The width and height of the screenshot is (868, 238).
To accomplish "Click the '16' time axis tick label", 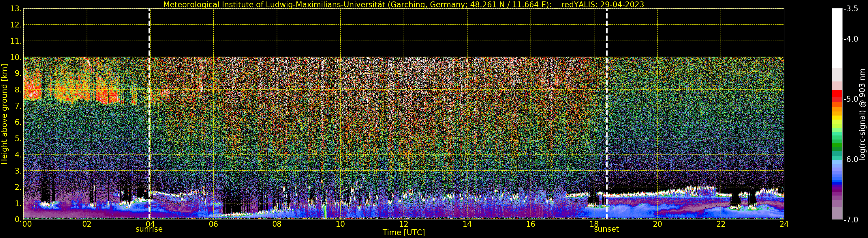I will [531, 224].
